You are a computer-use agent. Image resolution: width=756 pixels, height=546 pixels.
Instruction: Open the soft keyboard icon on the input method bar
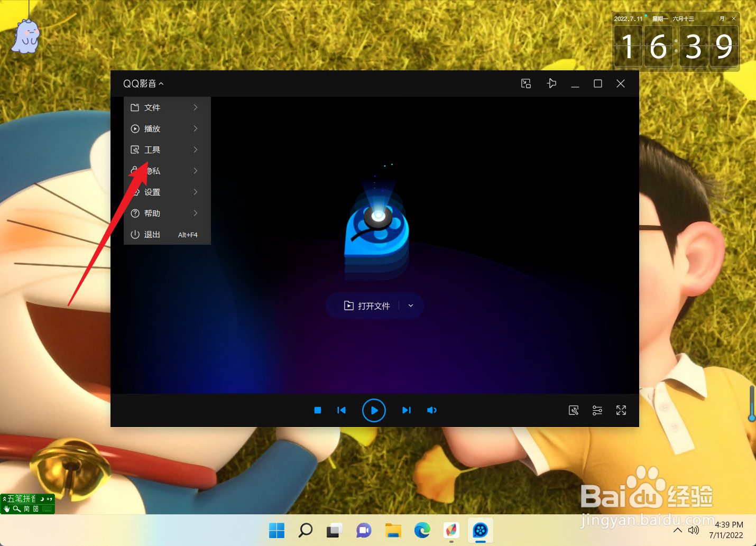47,509
